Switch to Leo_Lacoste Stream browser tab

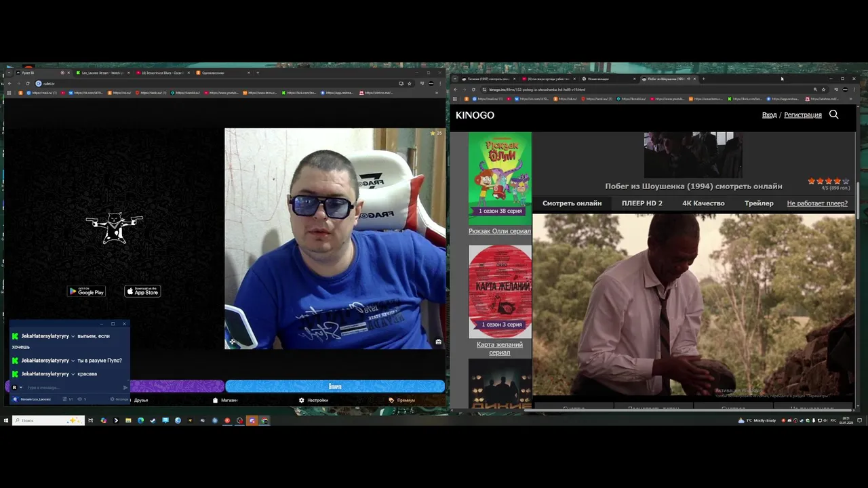click(x=102, y=73)
